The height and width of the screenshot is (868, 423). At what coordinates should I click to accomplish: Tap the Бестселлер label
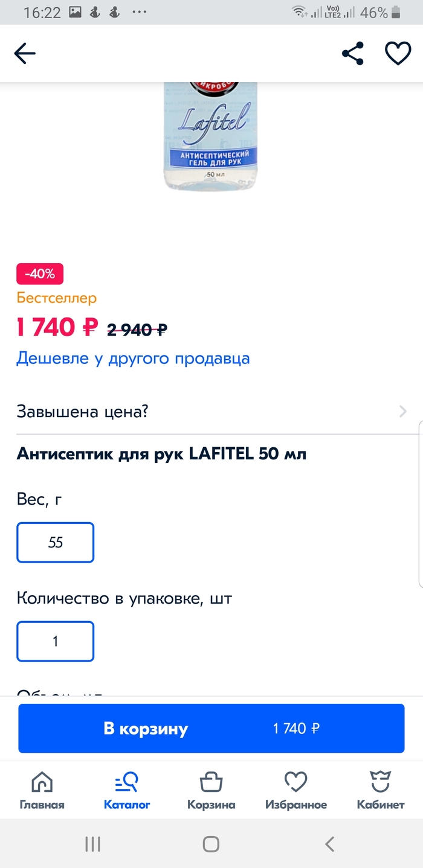pos(57,298)
